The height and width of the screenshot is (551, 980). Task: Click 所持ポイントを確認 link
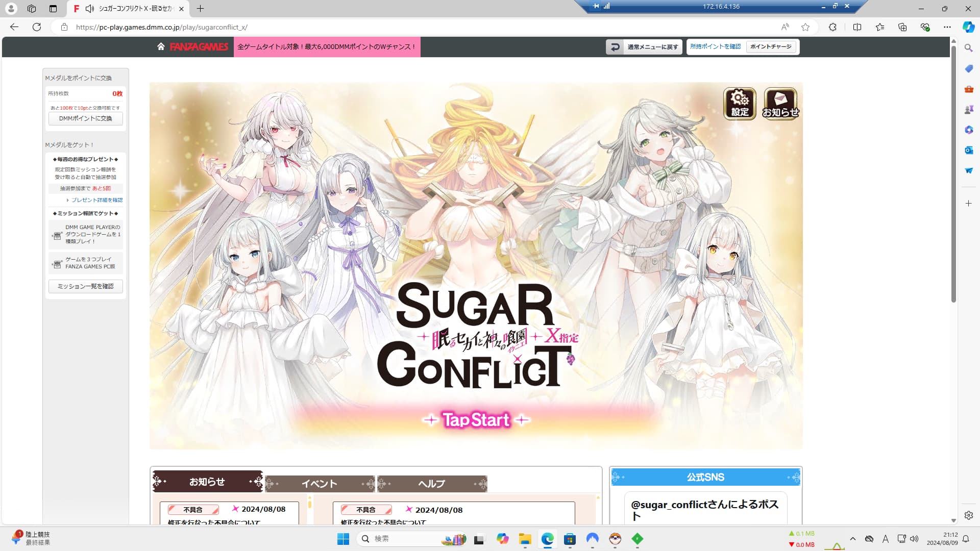[x=715, y=46]
